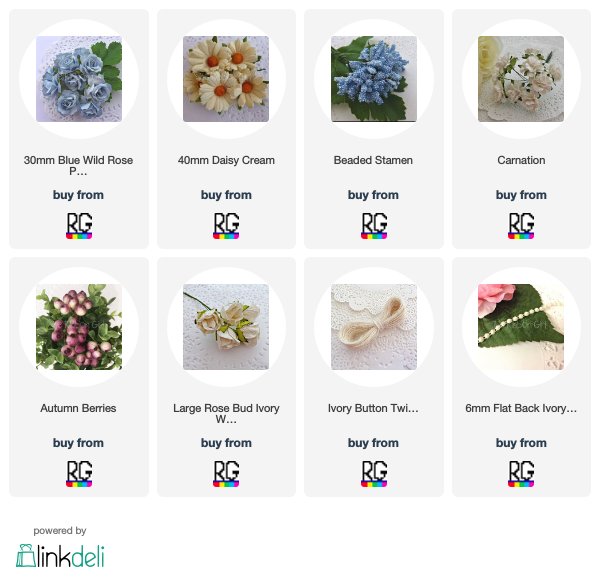Click the RG logo under 6mm Flat Back Ivory
600x577 pixels.
pos(521,473)
